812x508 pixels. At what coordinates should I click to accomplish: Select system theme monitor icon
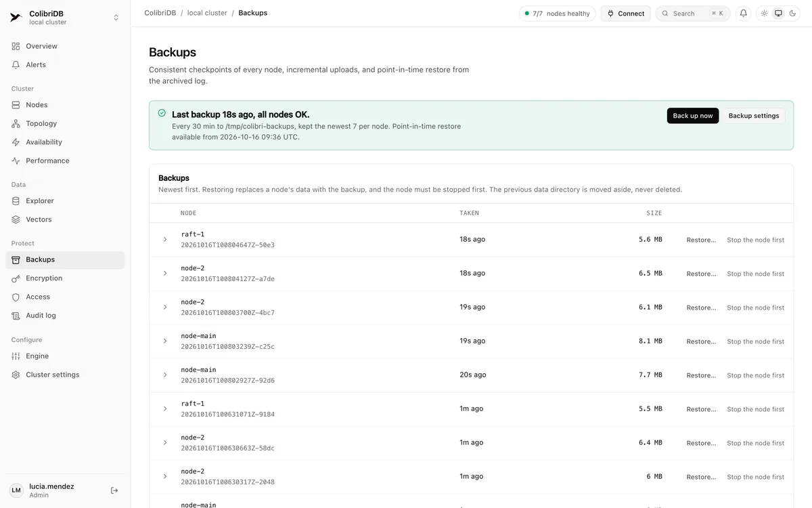[778, 14]
